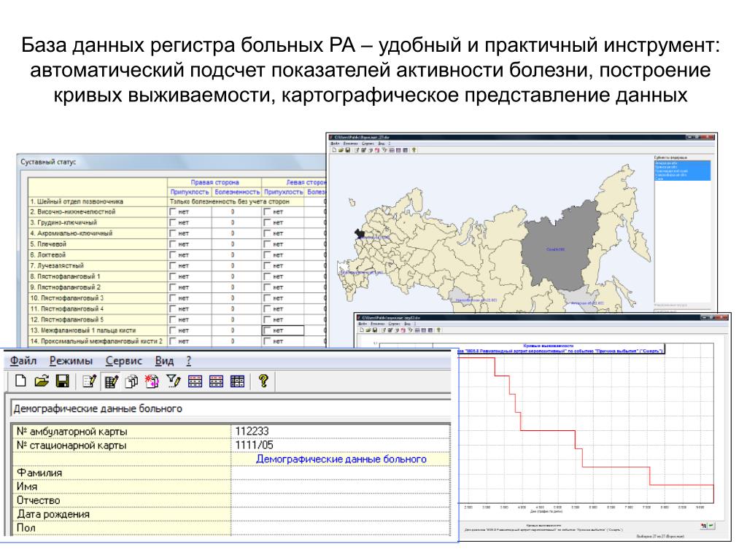Click the form-with-pencil edit icon after Save
Image resolution: width=747 pixels, height=560 pixels.
(x=90, y=381)
